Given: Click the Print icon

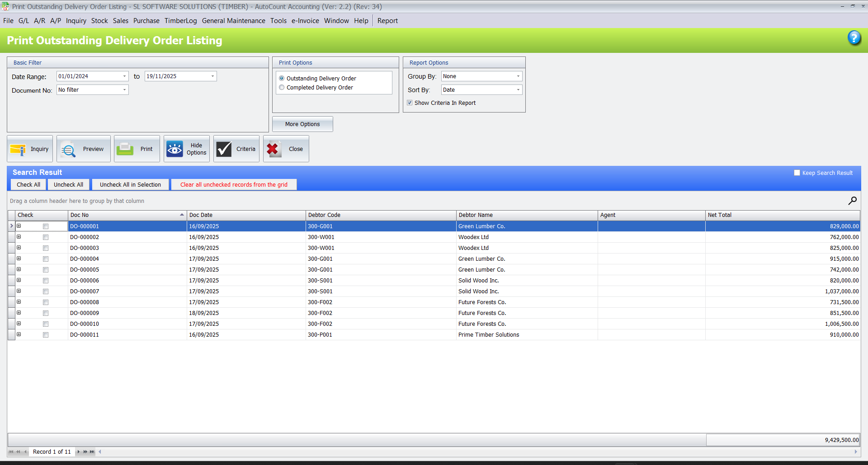Looking at the screenshot, I should coord(137,149).
